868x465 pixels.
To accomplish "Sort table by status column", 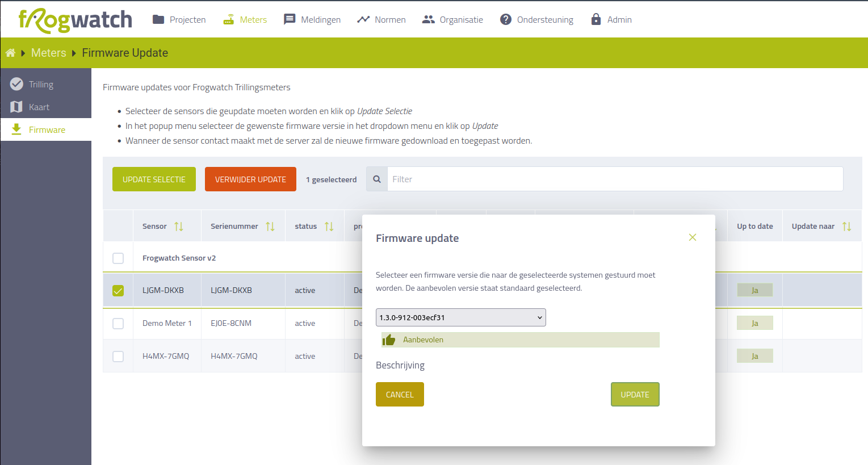I will coord(329,227).
